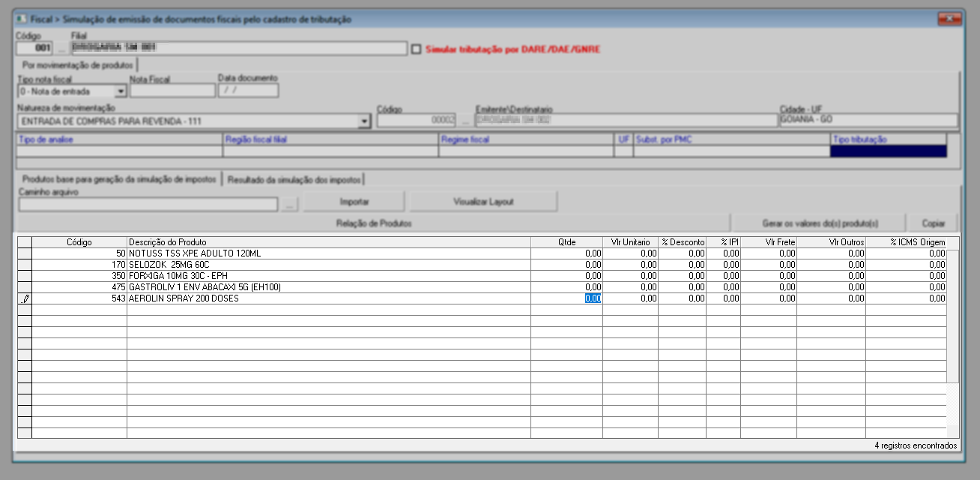Click the Qtde column header
The image size is (980, 480).
point(566,242)
